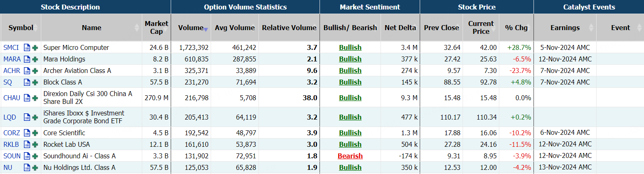
Task: Sort by the Earnings column header
Action: pyautogui.click(x=565, y=28)
